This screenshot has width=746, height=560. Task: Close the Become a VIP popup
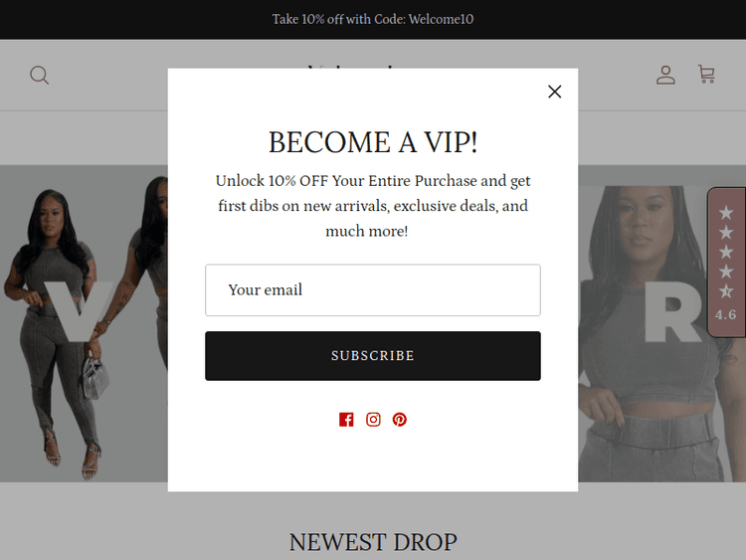point(554,92)
